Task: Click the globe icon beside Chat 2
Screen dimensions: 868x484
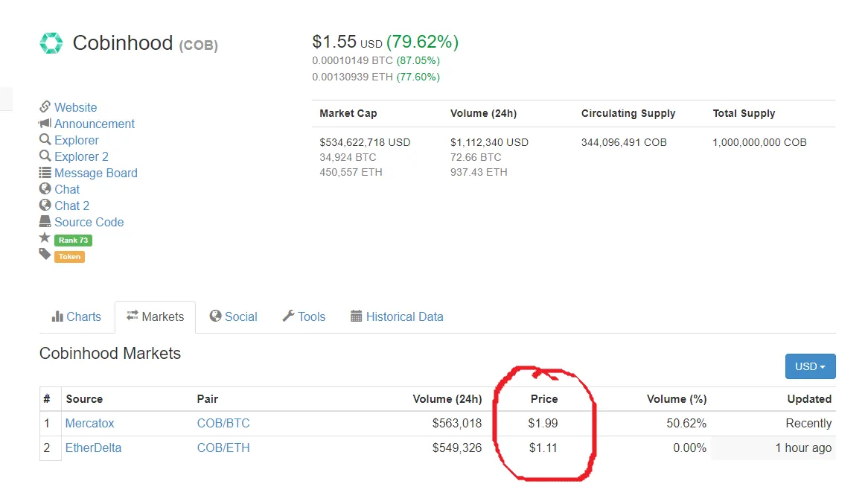Action: coord(45,205)
